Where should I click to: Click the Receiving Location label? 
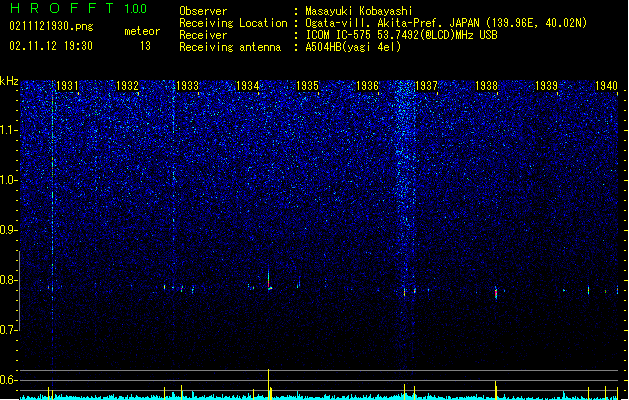(x=233, y=23)
